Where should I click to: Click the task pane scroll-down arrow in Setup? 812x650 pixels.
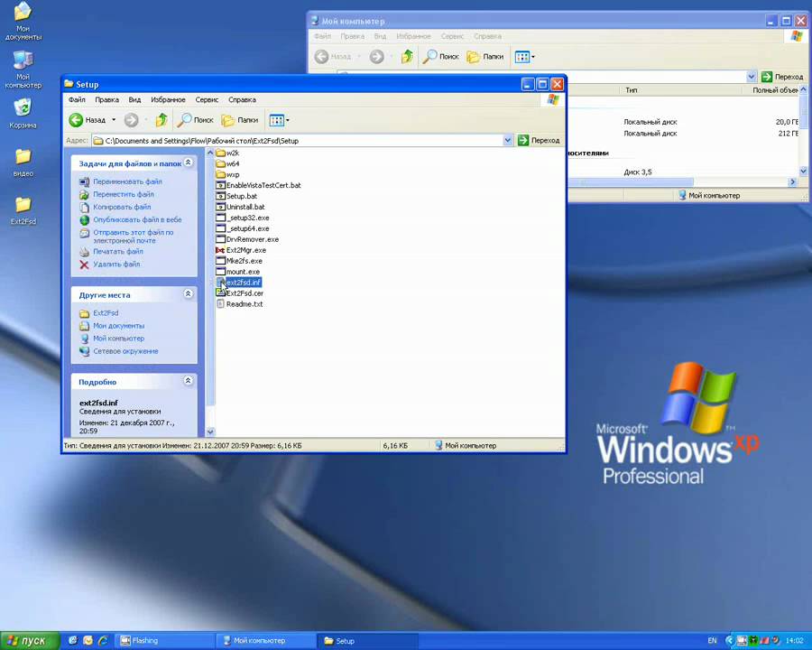click(210, 432)
